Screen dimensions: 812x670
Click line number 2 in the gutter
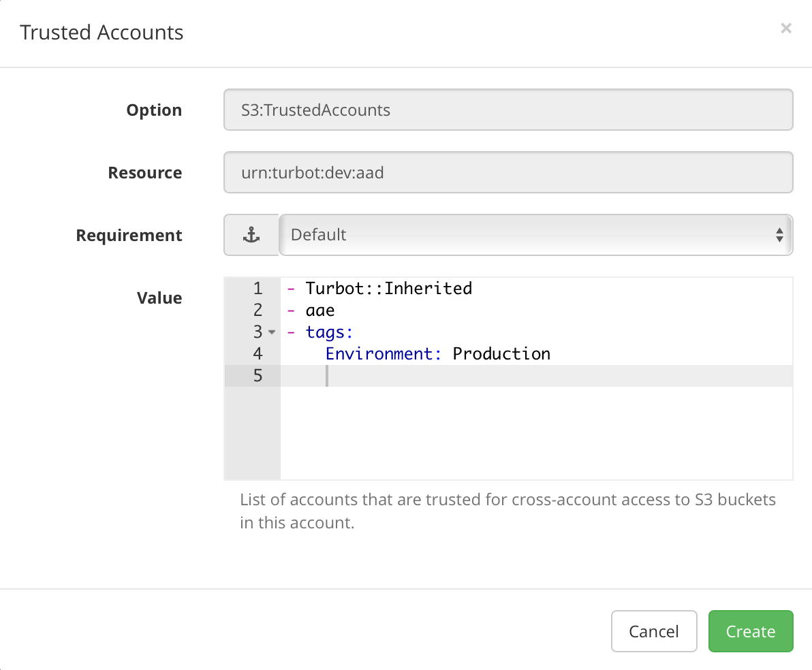258,310
